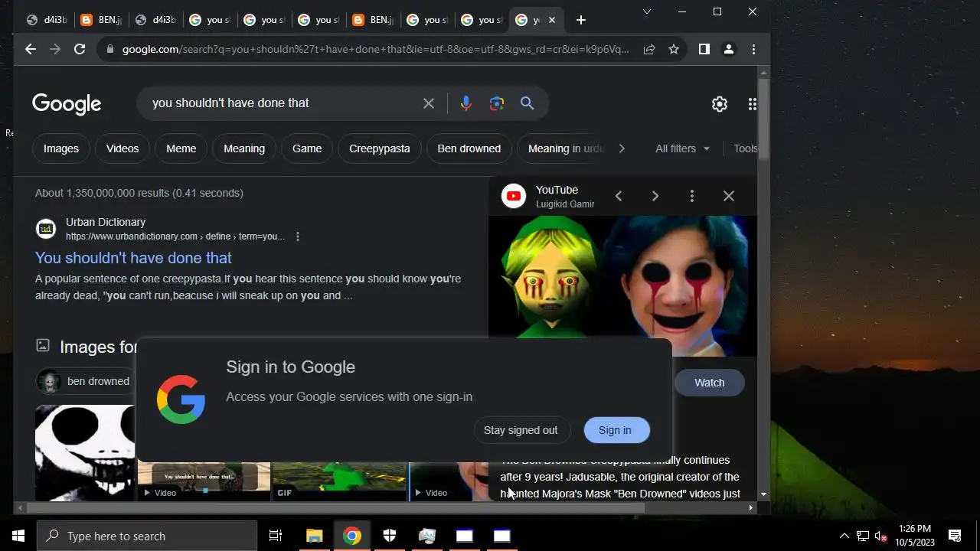Reload the page with the refresh icon
The image size is (980, 551).
(x=80, y=49)
